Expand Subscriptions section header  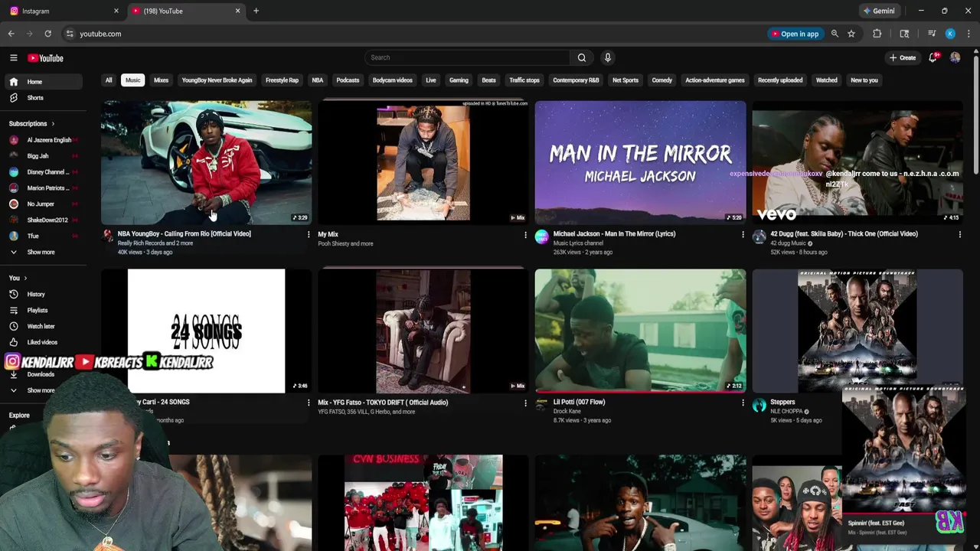[31, 123]
